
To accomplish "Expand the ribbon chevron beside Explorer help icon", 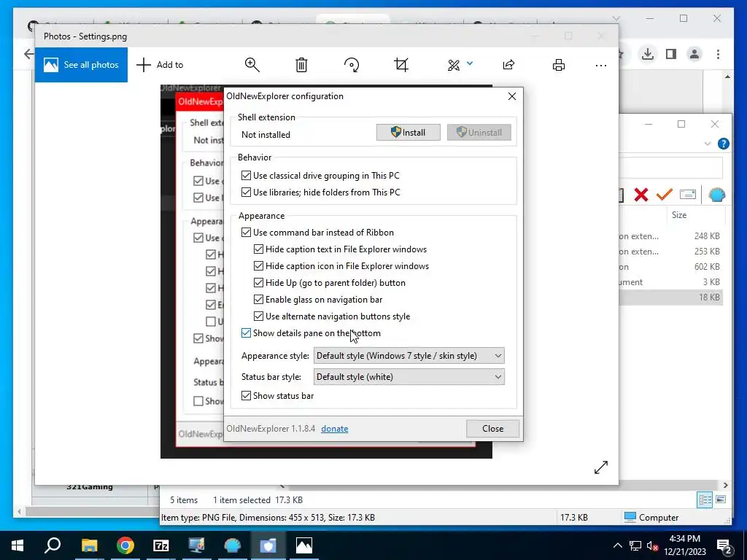I will (x=708, y=144).
